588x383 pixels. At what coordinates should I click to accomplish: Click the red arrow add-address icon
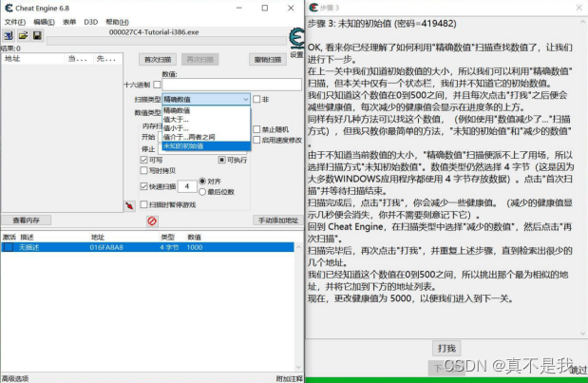click(129, 205)
